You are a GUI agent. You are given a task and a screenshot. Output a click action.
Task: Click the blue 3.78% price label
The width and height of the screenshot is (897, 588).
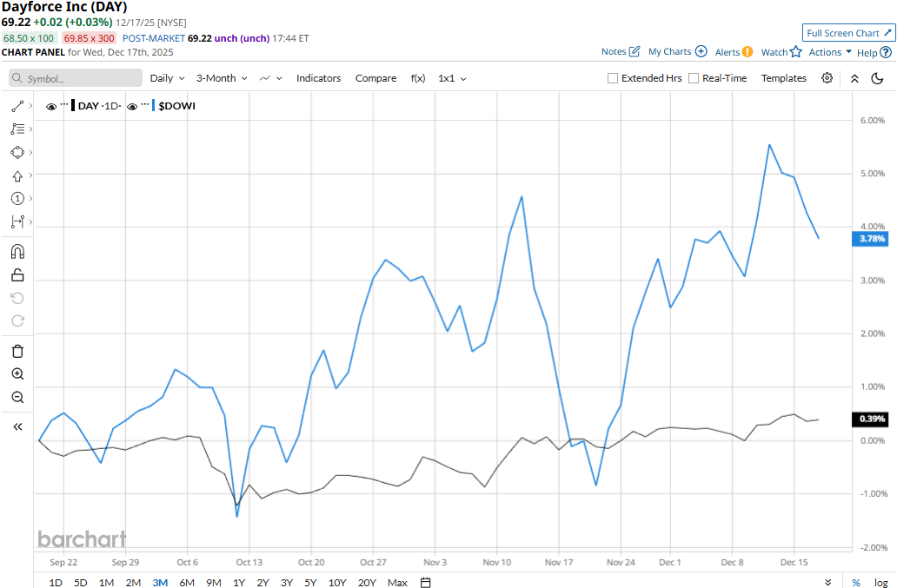[x=870, y=238]
